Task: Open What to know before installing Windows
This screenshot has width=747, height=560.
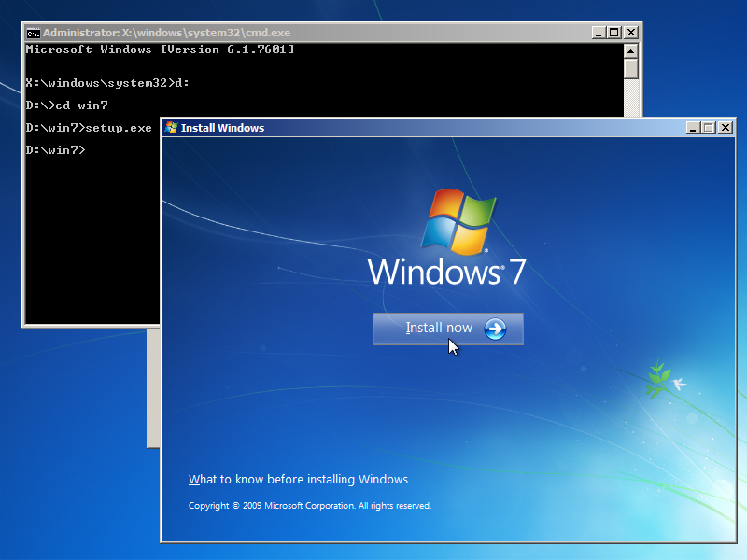Action: [298, 480]
